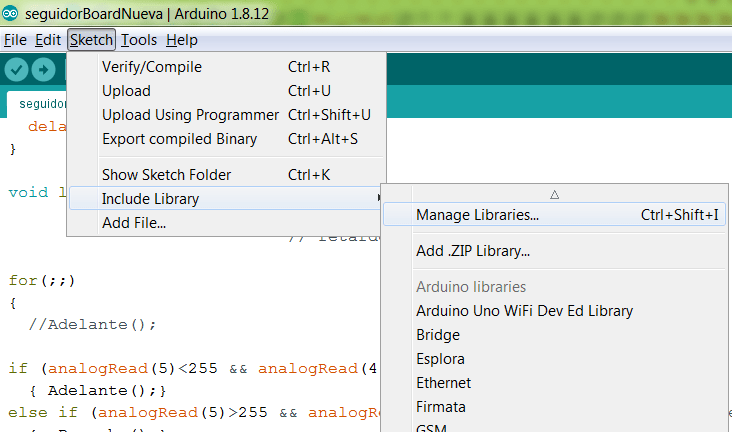732x433 pixels.
Task: Choose Upload from the Sketch menu
Action: click(x=227, y=91)
